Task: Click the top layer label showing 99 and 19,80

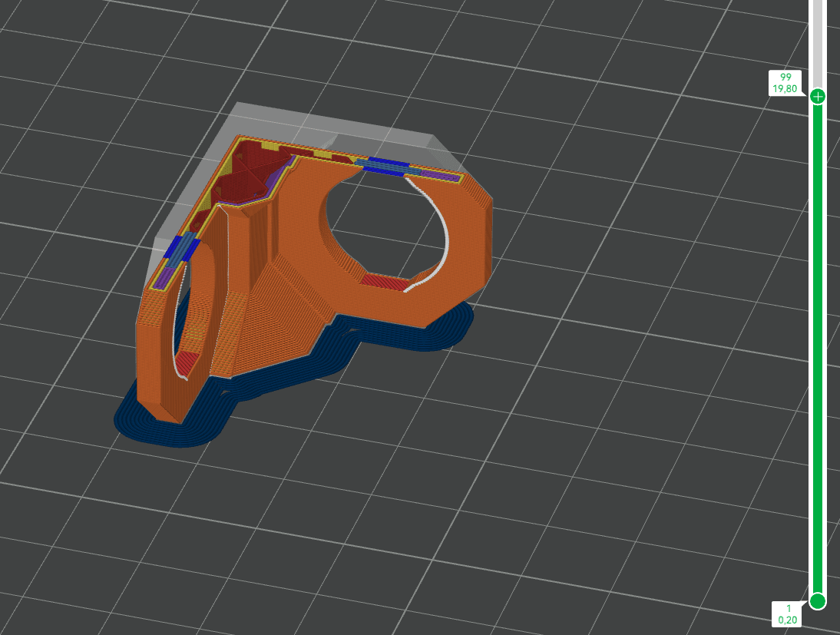Action: click(785, 82)
